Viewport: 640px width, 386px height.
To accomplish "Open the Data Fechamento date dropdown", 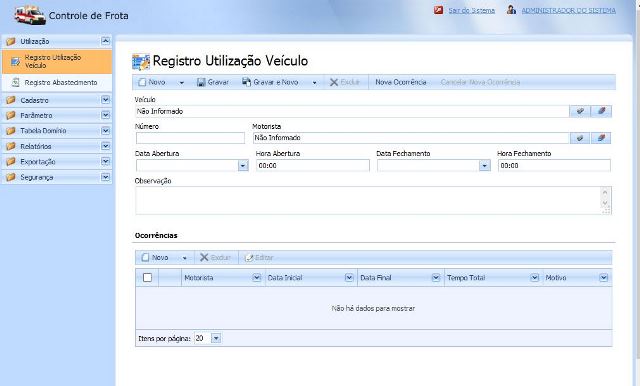I will [484, 166].
